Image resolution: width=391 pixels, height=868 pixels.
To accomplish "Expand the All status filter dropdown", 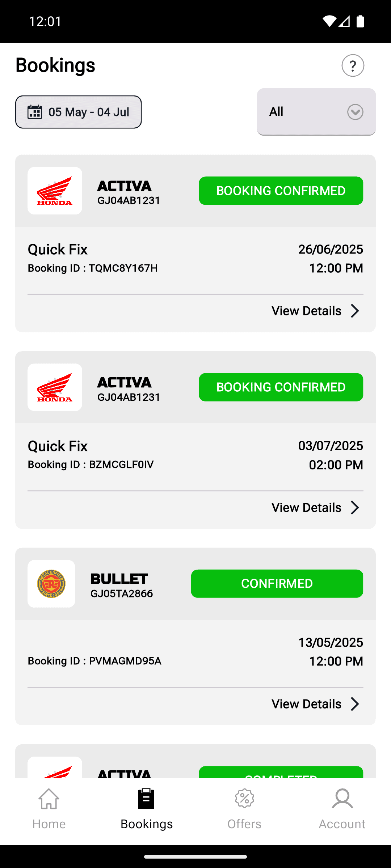I will [316, 112].
